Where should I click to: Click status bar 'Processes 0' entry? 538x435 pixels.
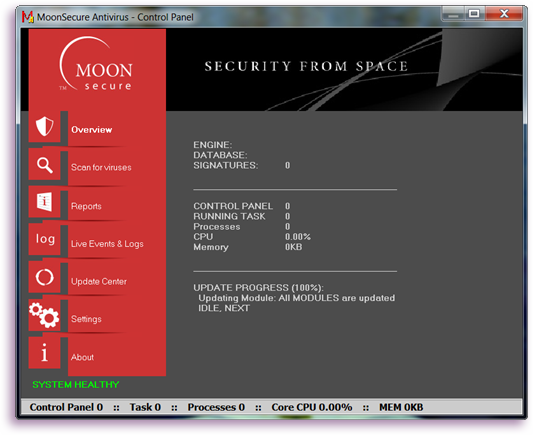[216, 407]
